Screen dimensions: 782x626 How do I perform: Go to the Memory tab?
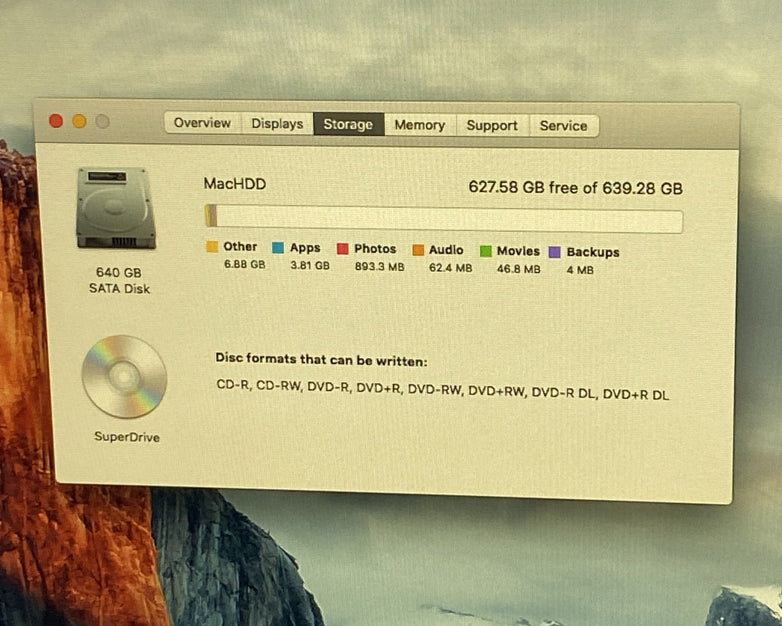420,125
